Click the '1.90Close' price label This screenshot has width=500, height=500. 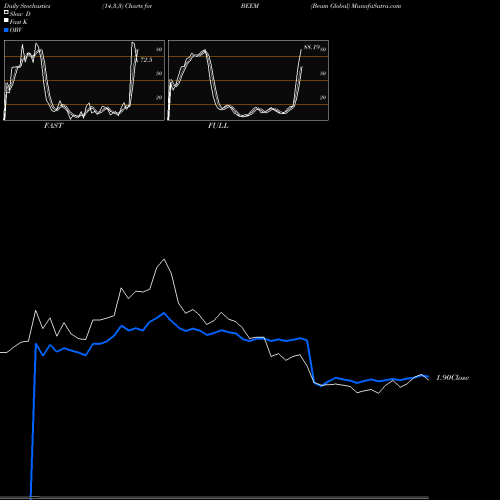pyautogui.click(x=452, y=378)
